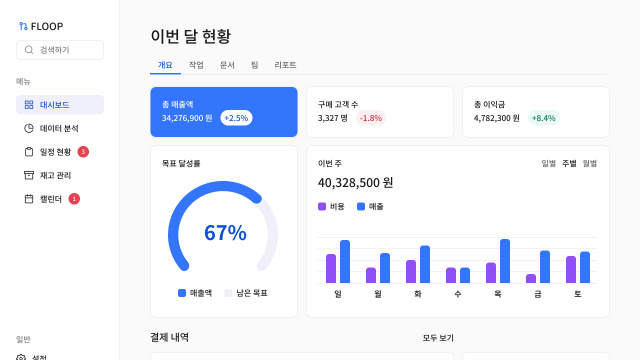Image resolution: width=640 pixels, height=360 pixels.
Task: Click the 일정 현황 clipboard icon
Action: pos(29,152)
